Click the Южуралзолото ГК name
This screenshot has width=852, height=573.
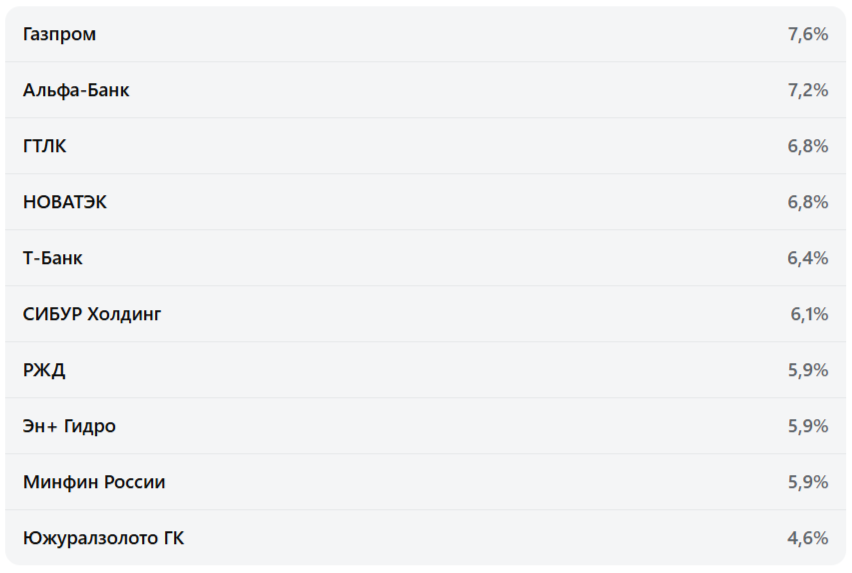pyautogui.click(x=103, y=538)
